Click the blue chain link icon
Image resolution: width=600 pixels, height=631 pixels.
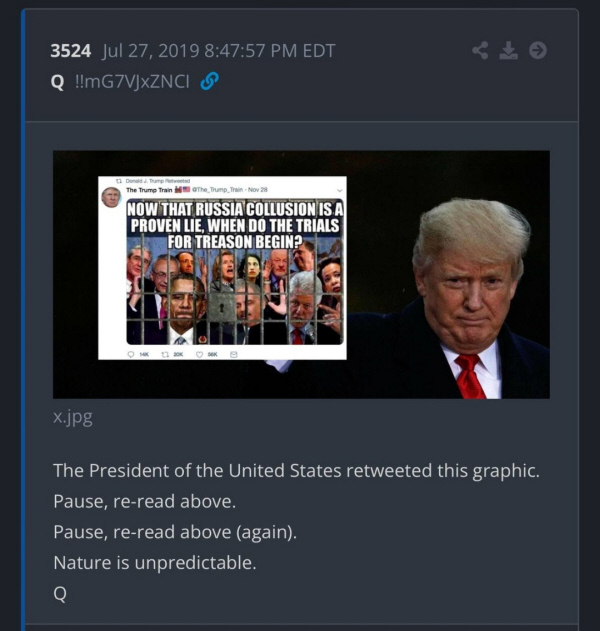[x=209, y=81]
